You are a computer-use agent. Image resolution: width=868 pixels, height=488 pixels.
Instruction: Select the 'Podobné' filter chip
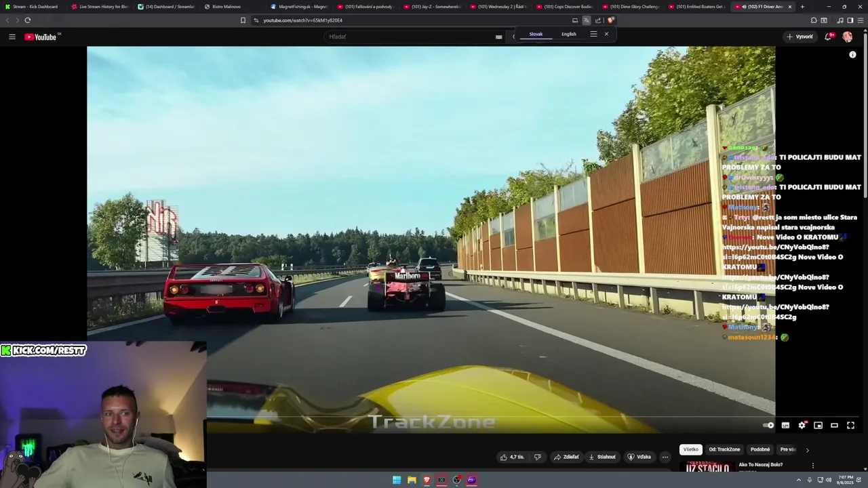(760, 449)
